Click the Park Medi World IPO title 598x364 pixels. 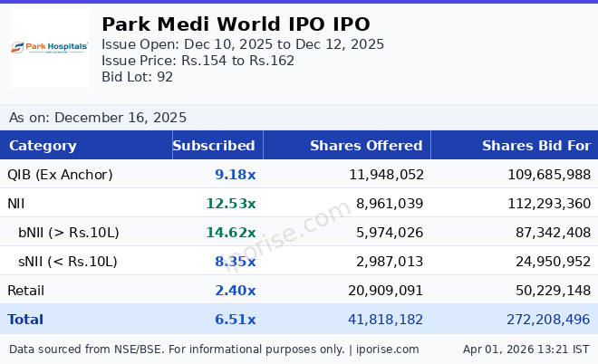[236, 24]
